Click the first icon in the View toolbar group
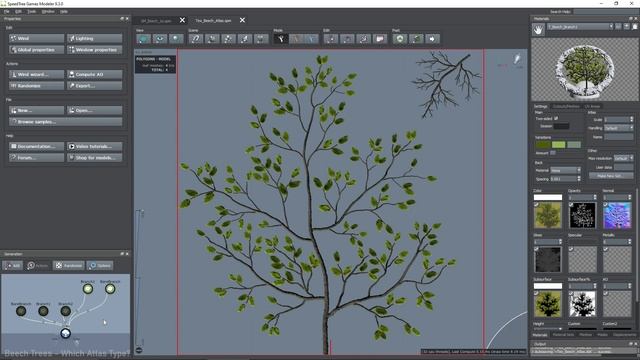640x360 pixels. click(x=143, y=39)
